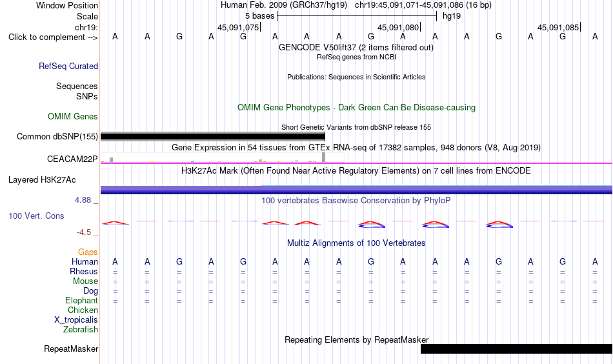
Task: Open the 'RefSeq genes from NCBI' title
Action: tap(356, 57)
